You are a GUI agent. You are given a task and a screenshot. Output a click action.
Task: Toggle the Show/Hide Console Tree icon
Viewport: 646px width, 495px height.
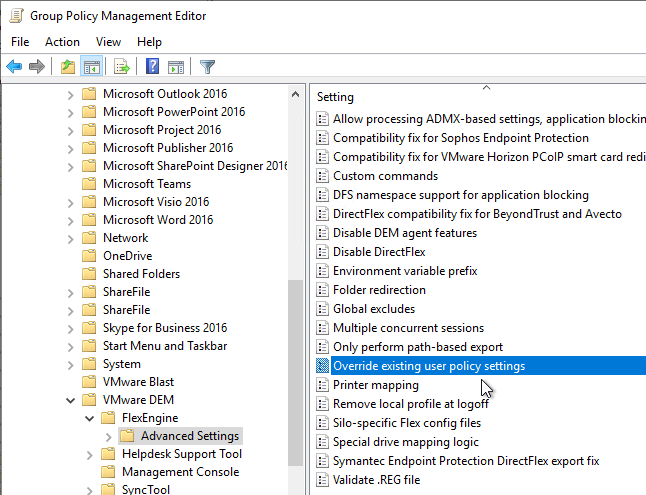tap(91, 66)
